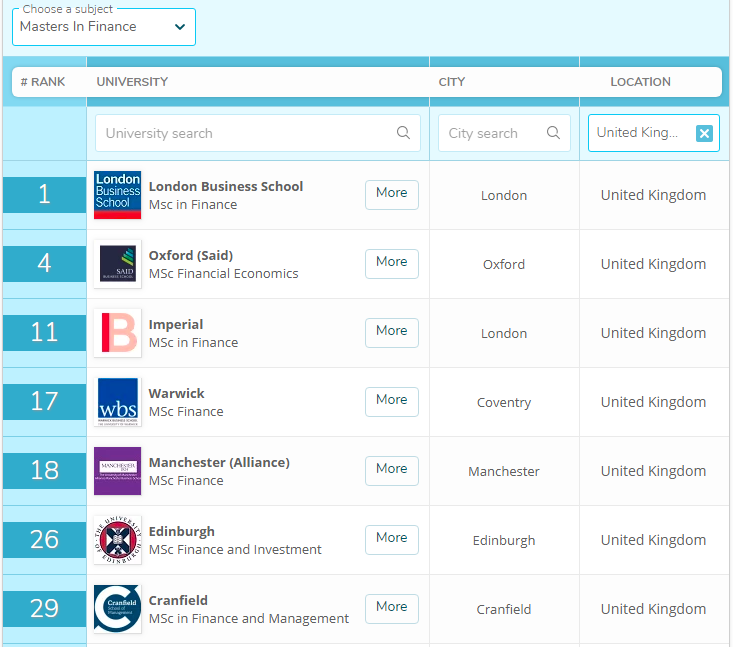Click the Warwick Business School logo

pos(117,402)
